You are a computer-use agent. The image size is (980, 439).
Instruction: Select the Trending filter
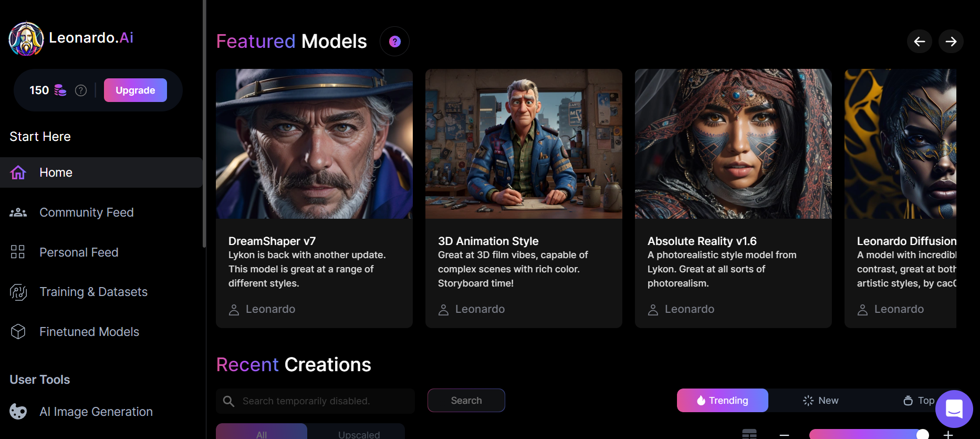[x=723, y=401]
